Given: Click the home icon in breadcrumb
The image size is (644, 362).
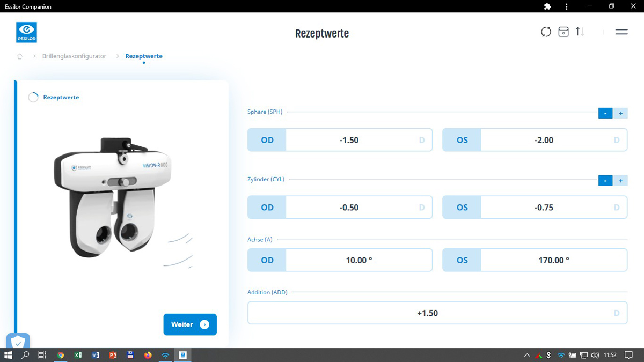Looking at the screenshot, I should pos(20,56).
